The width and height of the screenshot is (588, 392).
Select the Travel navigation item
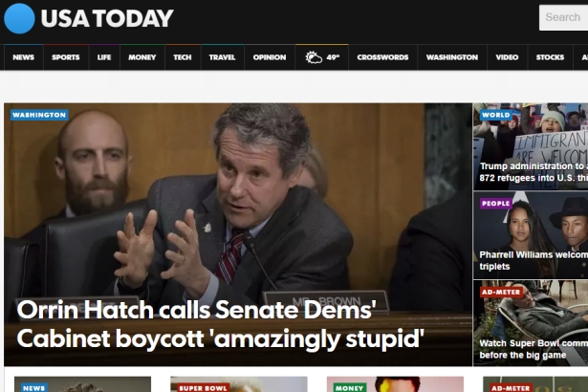[x=223, y=57]
